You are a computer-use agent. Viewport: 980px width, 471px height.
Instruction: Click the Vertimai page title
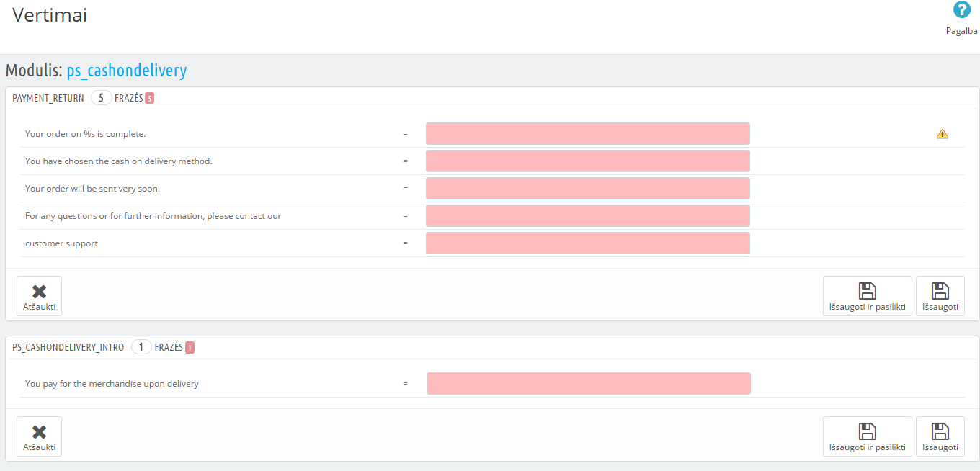[x=50, y=14]
